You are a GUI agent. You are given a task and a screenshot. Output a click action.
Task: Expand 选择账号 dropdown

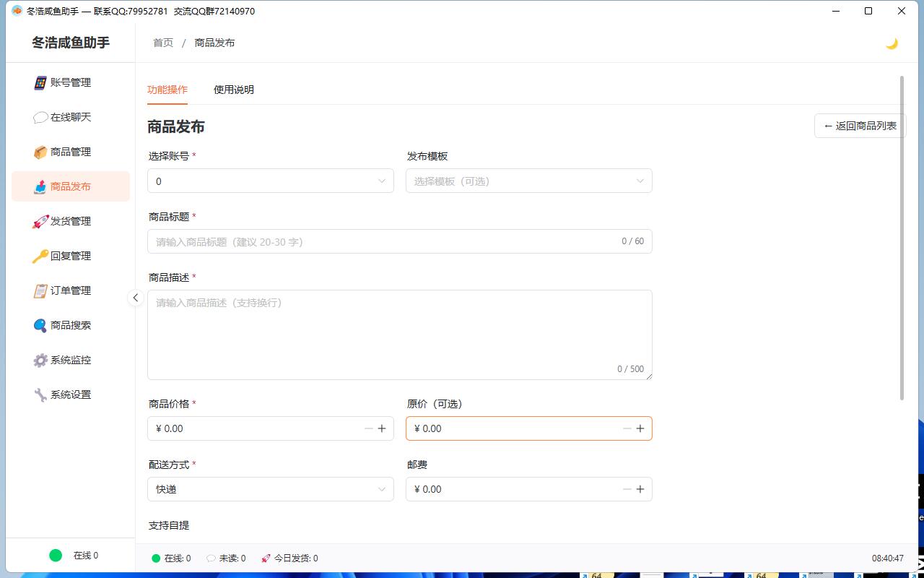click(x=271, y=181)
